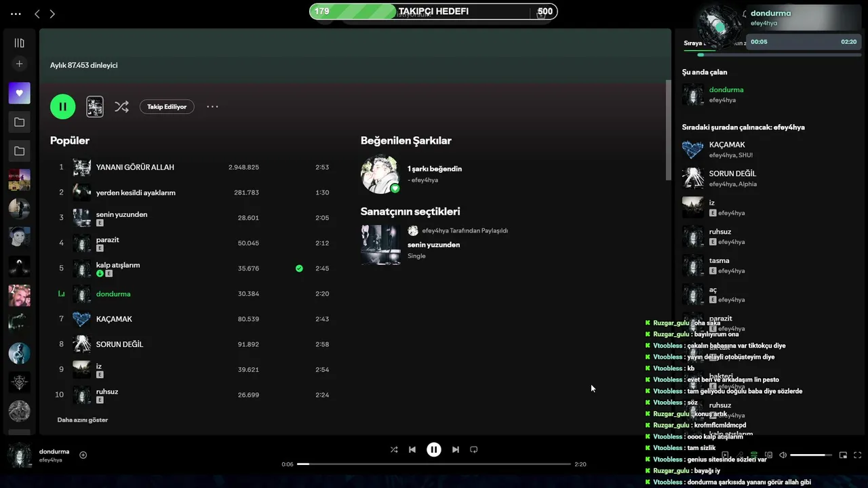Image resolution: width=868 pixels, height=488 pixels.
Task: Toggle the green queue icon in player bar
Action: point(753,455)
